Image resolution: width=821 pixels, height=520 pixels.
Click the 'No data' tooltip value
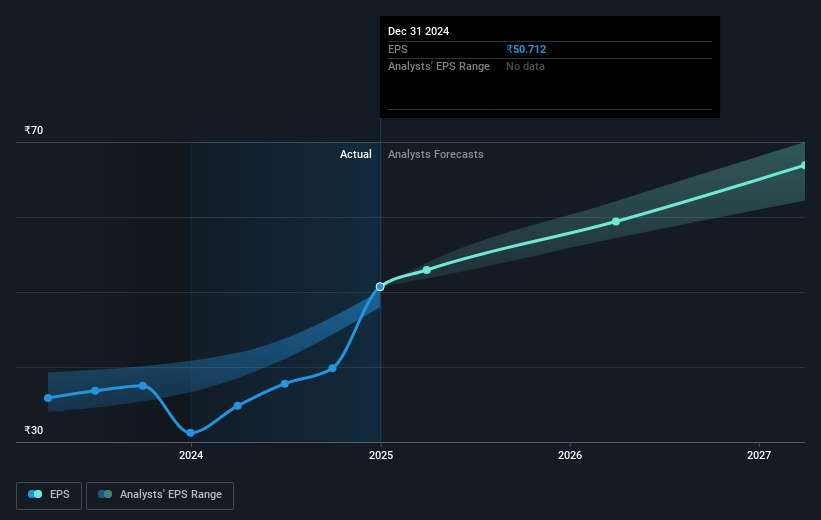(x=525, y=67)
